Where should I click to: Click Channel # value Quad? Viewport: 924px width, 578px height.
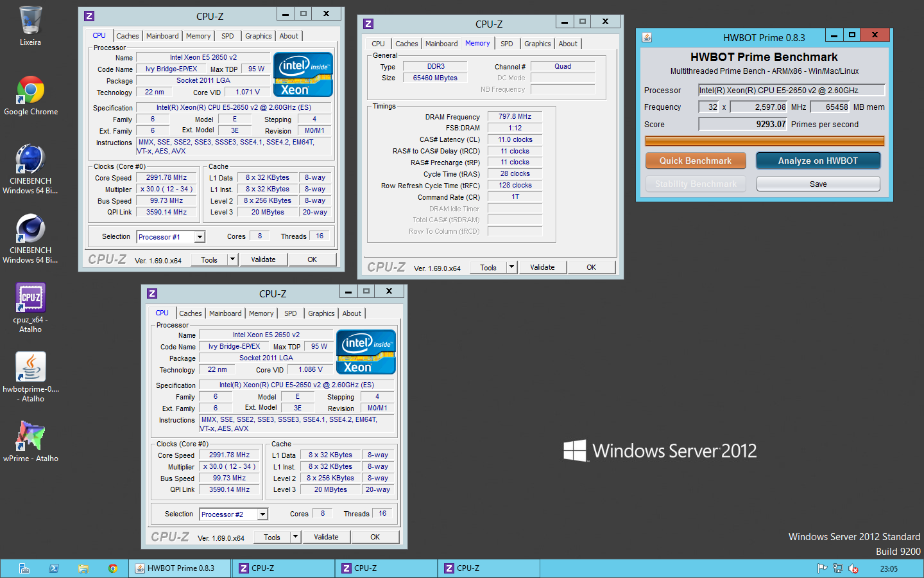coord(563,66)
